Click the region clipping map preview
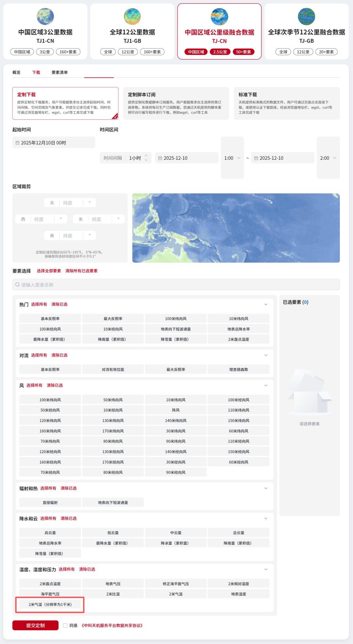 point(236,228)
